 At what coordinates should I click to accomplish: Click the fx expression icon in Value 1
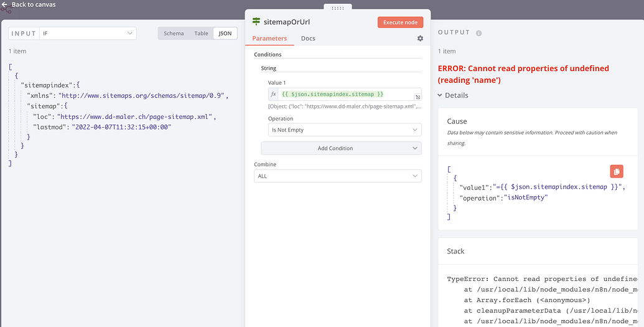273,95
